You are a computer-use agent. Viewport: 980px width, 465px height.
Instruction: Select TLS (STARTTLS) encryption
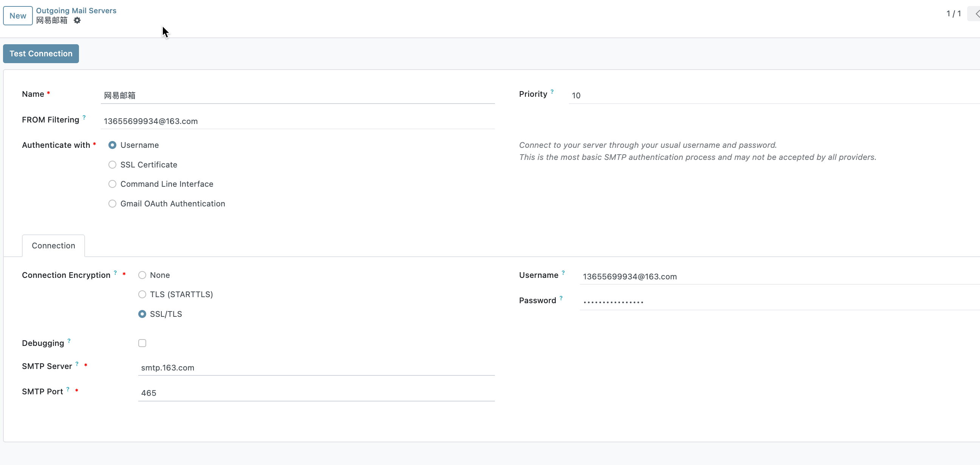(142, 294)
